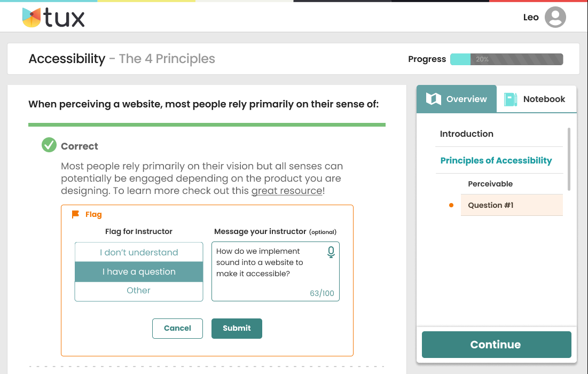Image resolution: width=588 pixels, height=374 pixels.
Task: Click the "20%" progress value
Action: click(x=482, y=59)
